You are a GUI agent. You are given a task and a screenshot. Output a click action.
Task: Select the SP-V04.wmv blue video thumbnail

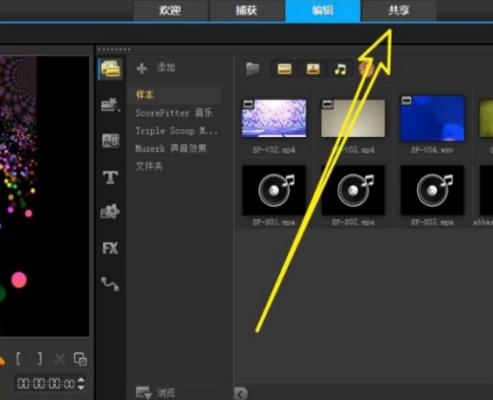(432, 118)
